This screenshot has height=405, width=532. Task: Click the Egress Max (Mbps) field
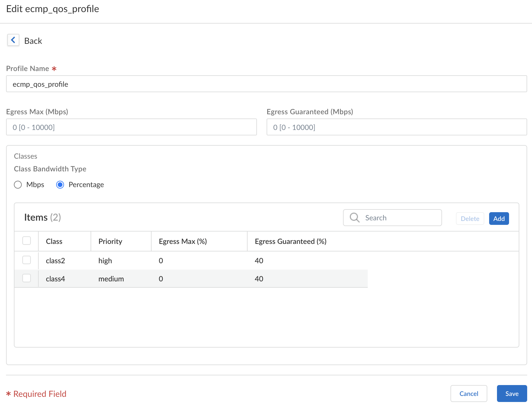click(x=131, y=127)
